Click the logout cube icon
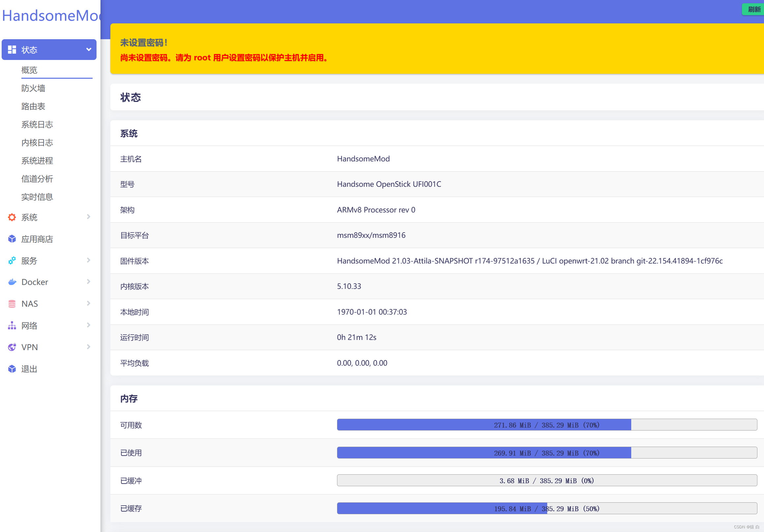Screen dimensions: 764x532 (12, 369)
